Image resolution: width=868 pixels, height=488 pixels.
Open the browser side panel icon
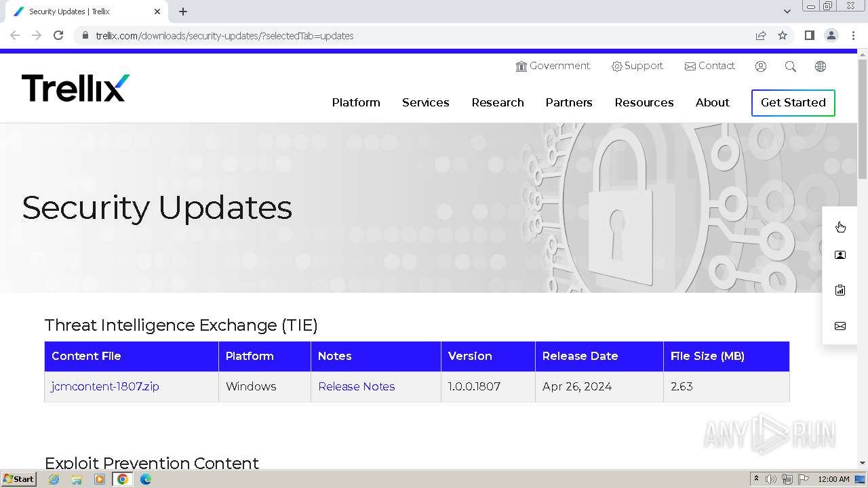point(809,35)
